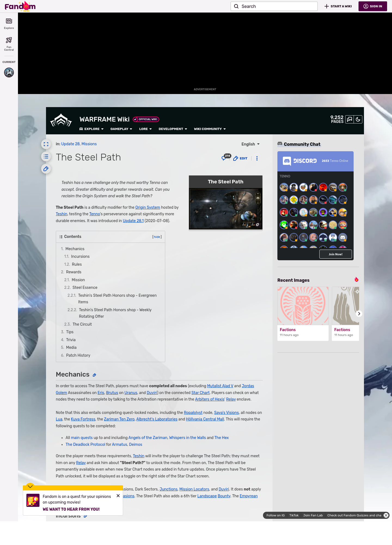Jump to Rules in Contents

tap(77, 264)
